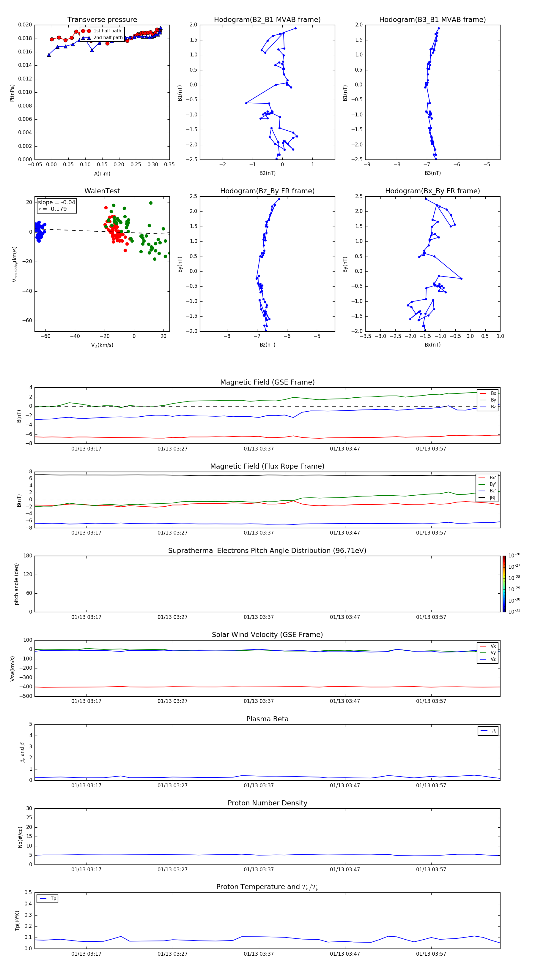Click "01/13 03:57" tick under GSE Magnetic Field plot

[x=431, y=448]
